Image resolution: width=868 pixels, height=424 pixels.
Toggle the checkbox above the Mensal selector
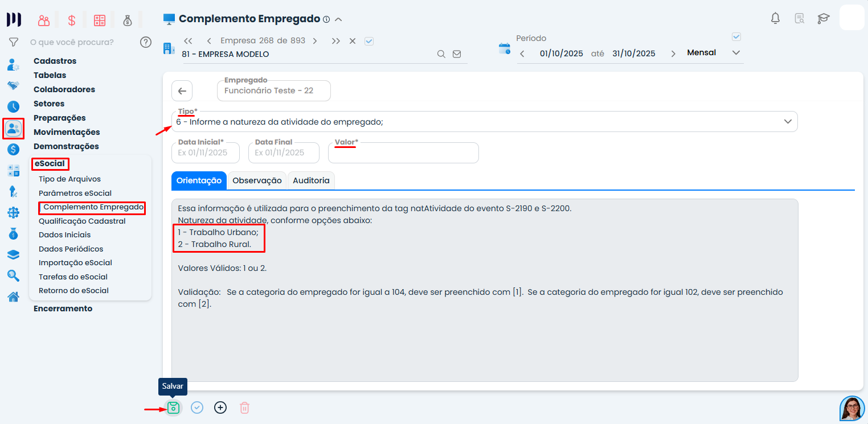coord(736,37)
